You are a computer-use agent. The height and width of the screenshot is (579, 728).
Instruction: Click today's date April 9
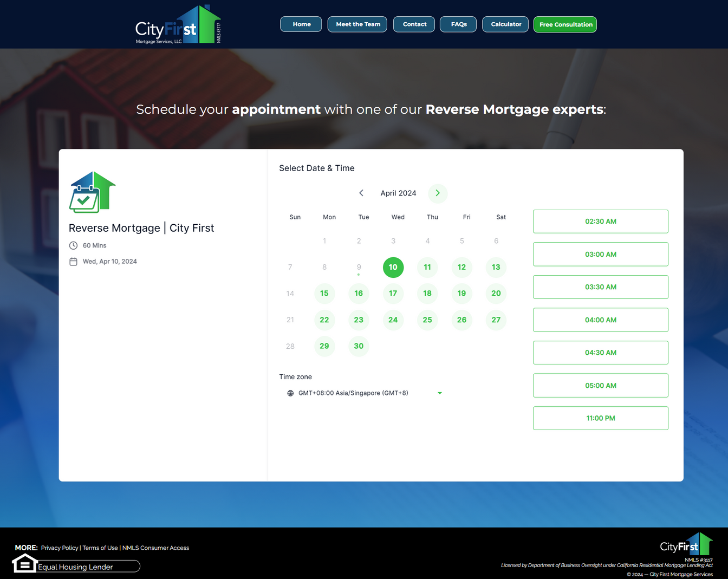coord(359,267)
